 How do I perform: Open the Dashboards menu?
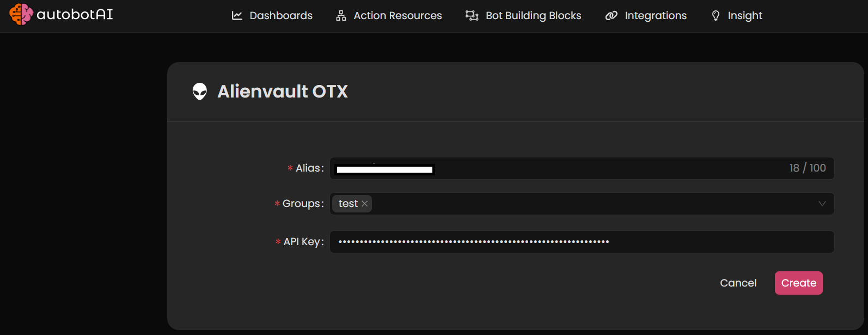(x=272, y=16)
